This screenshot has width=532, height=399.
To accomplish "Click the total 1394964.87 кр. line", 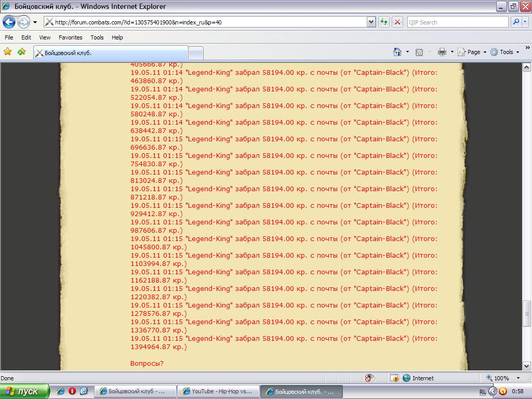I will coord(158,347).
